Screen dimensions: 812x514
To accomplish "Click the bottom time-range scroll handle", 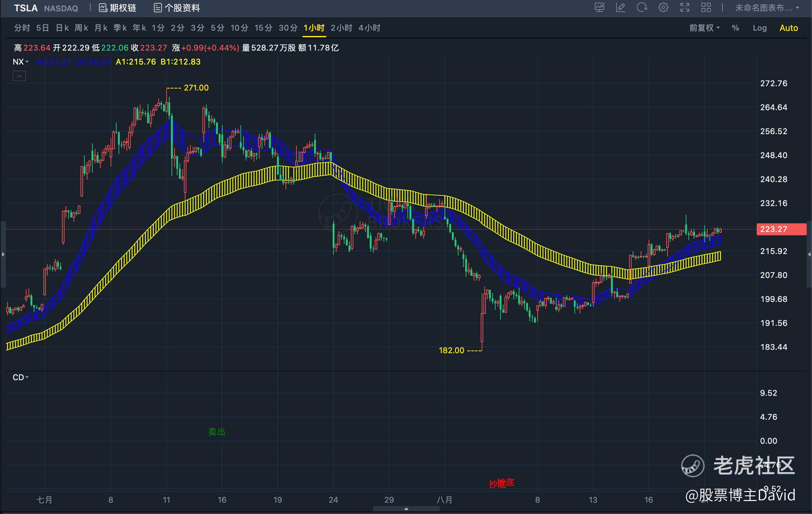I will click(x=406, y=509).
